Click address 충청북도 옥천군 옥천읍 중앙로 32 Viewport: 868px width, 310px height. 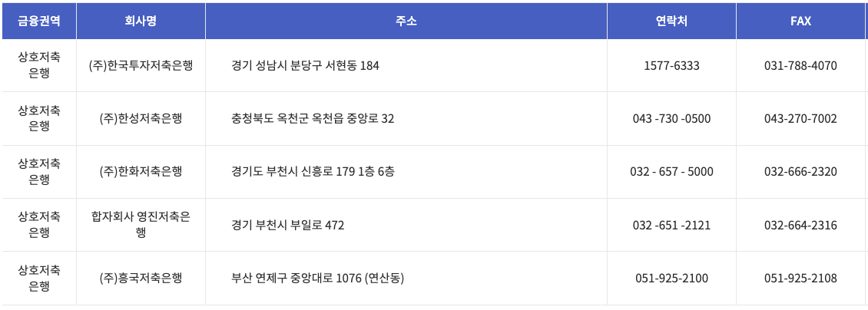(x=313, y=119)
